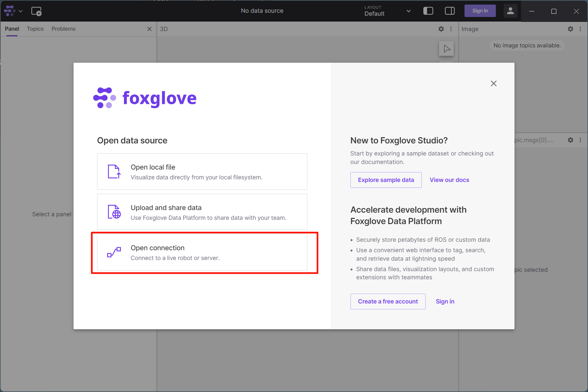
Task: Open the Layout Default dropdown
Action: 387,11
